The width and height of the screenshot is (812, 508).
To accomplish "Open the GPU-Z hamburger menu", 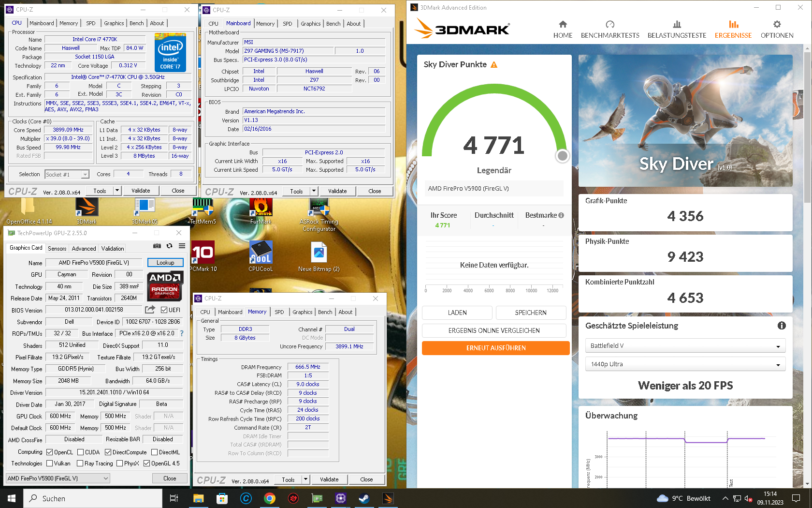I will pos(182,246).
